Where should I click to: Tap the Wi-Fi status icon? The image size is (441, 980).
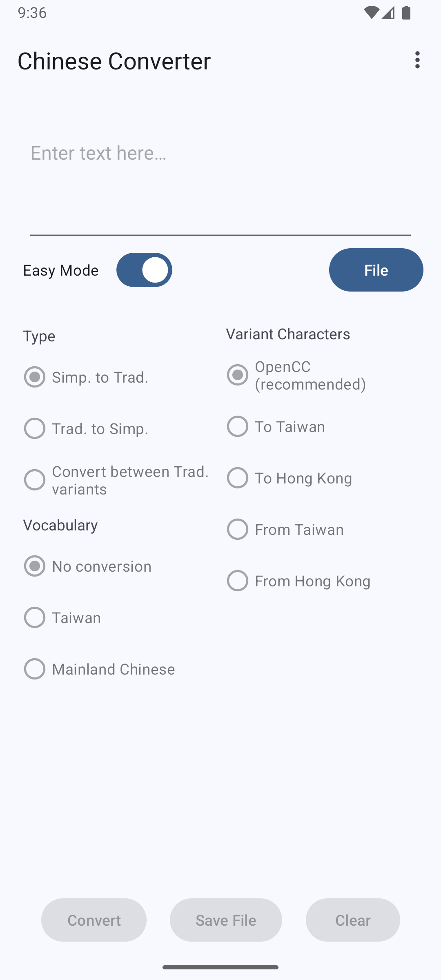(371, 13)
